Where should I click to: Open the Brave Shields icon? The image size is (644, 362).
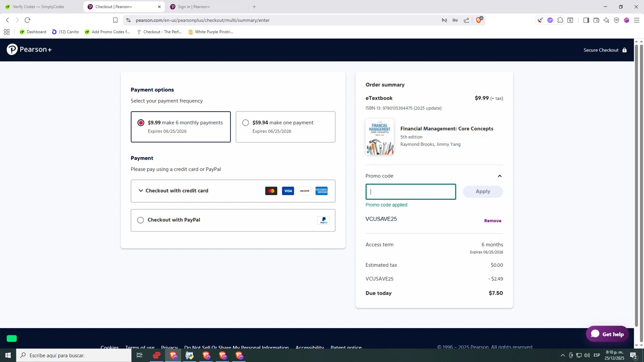click(479, 20)
